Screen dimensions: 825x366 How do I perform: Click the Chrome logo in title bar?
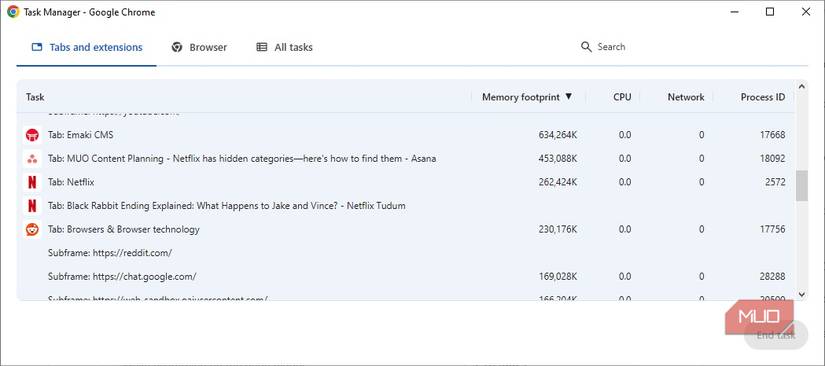pos(13,12)
